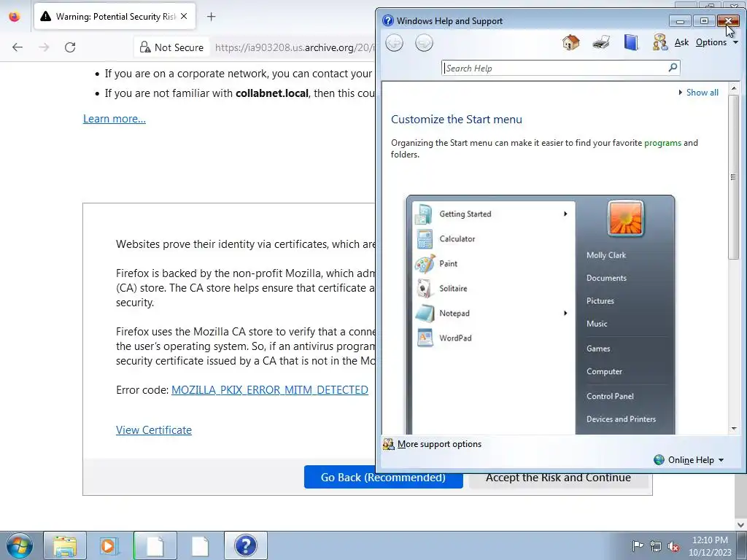Open the Options dropdown menu
The width and height of the screenshot is (747, 560).
716,42
